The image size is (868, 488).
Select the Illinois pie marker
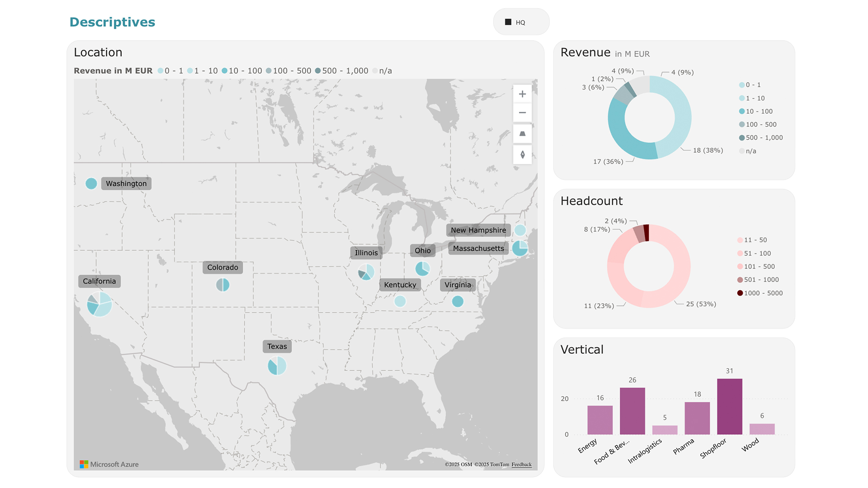(x=366, y=272)
